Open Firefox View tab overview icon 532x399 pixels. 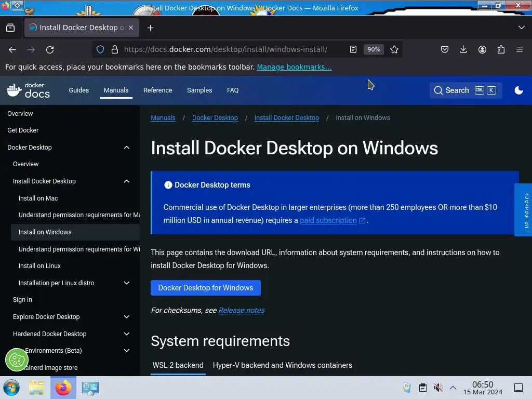(x=10, y=28)
